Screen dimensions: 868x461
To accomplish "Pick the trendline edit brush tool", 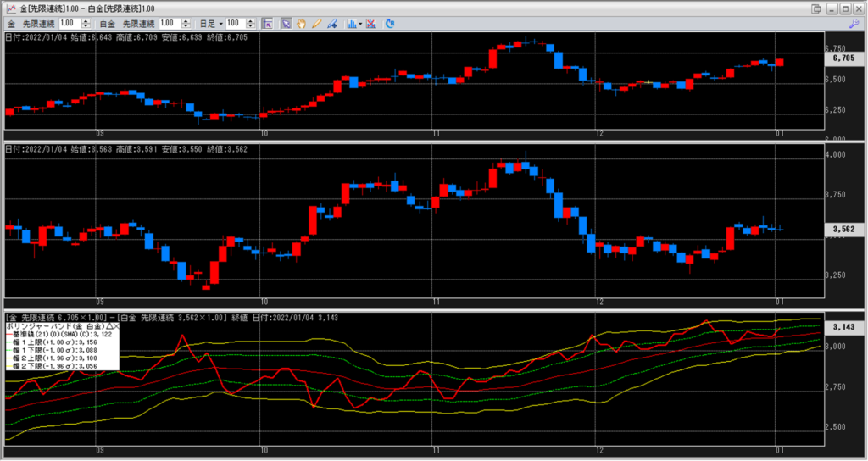I will click(331, 23).
